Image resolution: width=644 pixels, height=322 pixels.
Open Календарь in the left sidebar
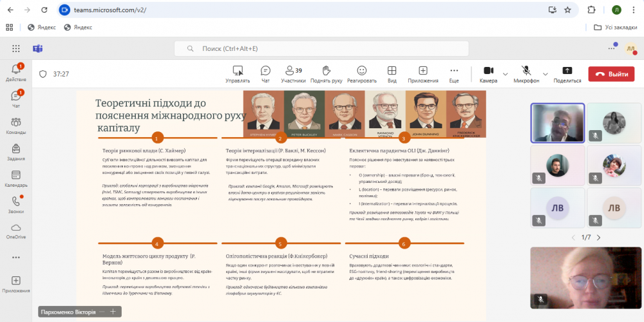(x=15, y=178)
